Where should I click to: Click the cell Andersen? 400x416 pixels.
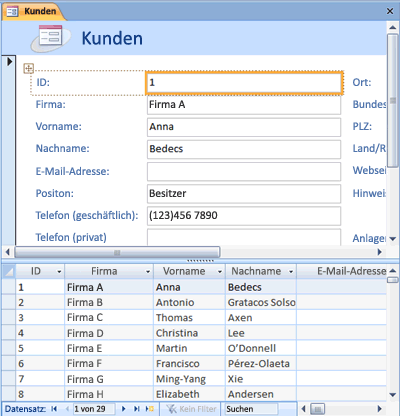[261, 394]
